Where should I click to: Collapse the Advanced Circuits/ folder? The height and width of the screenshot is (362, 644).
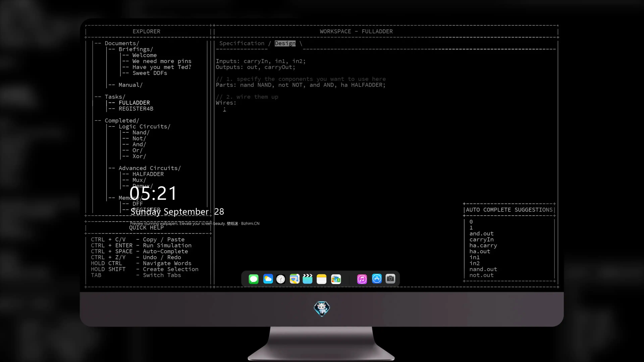(149, 168)
